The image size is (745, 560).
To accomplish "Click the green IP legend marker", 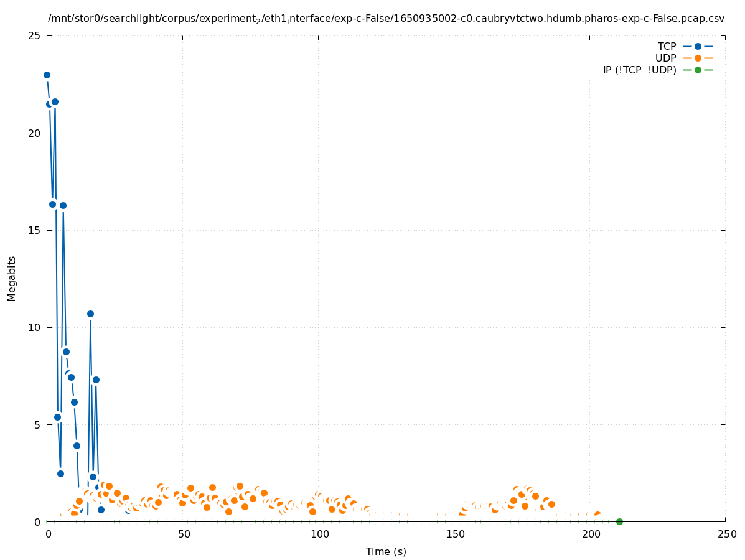I will pos(698,70).
